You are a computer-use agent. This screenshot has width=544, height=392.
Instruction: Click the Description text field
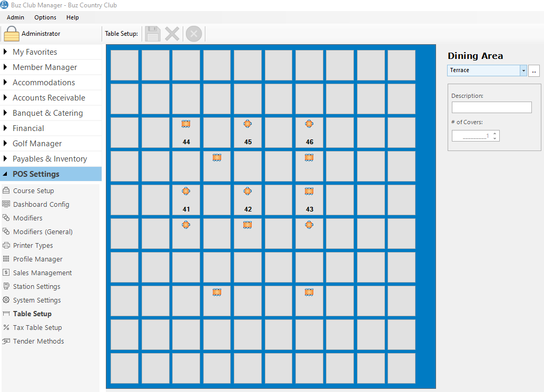point(491,107)
